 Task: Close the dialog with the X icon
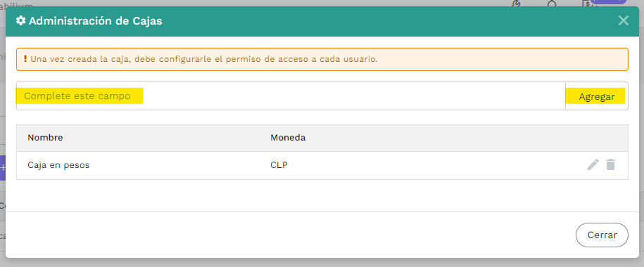click(623, 20)
